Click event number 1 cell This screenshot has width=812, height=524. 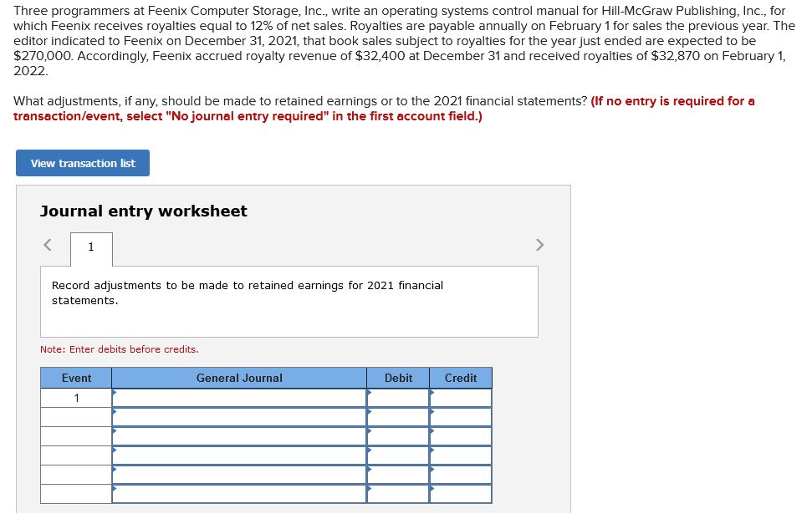click(x=76, y=398)
